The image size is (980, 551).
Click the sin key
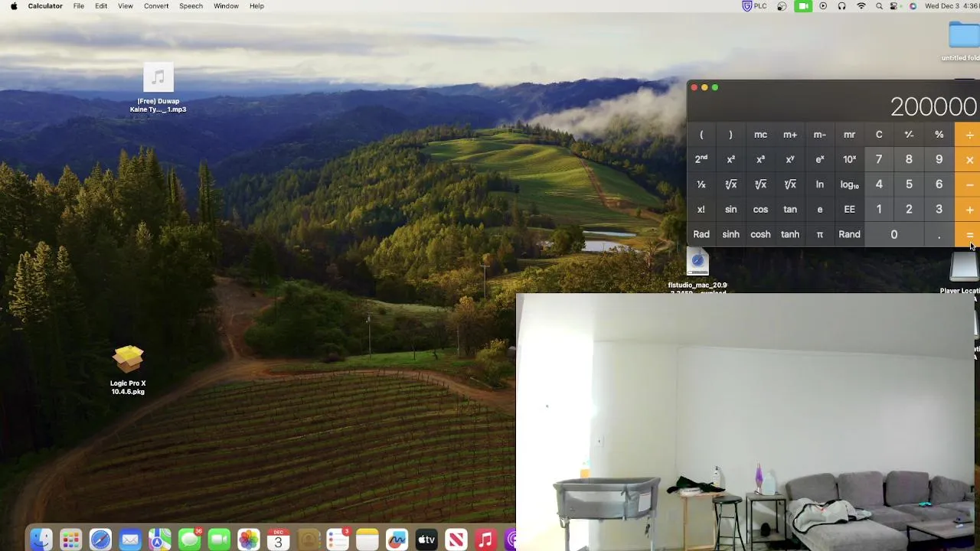(x=730, y=210)
